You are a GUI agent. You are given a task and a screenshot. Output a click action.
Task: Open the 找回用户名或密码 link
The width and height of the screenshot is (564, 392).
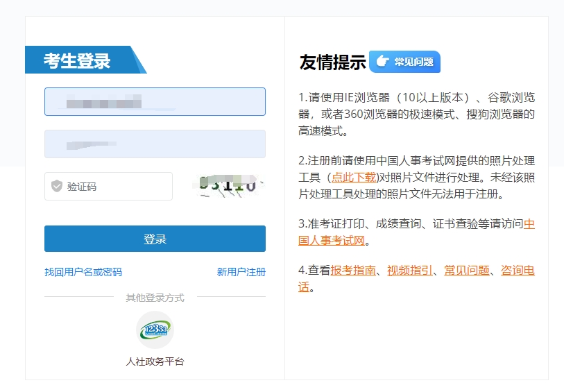tap(83, 272)
